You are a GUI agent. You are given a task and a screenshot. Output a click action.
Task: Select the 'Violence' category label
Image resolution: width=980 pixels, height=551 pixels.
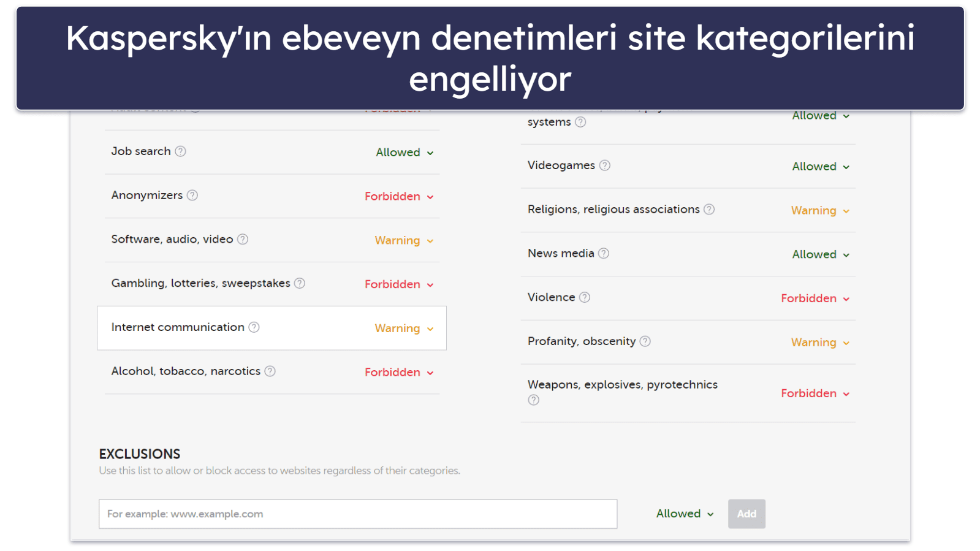[x=552, y=297]
